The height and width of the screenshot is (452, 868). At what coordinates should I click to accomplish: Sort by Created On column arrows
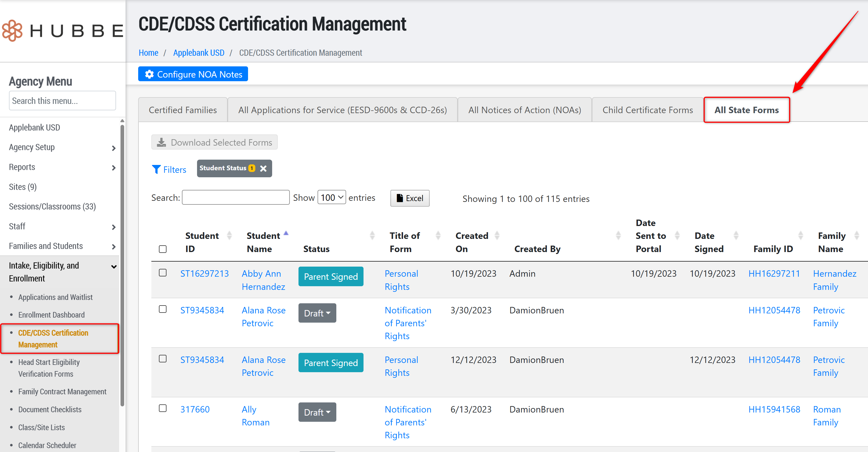pyautogui.click(x=497, y=236)
